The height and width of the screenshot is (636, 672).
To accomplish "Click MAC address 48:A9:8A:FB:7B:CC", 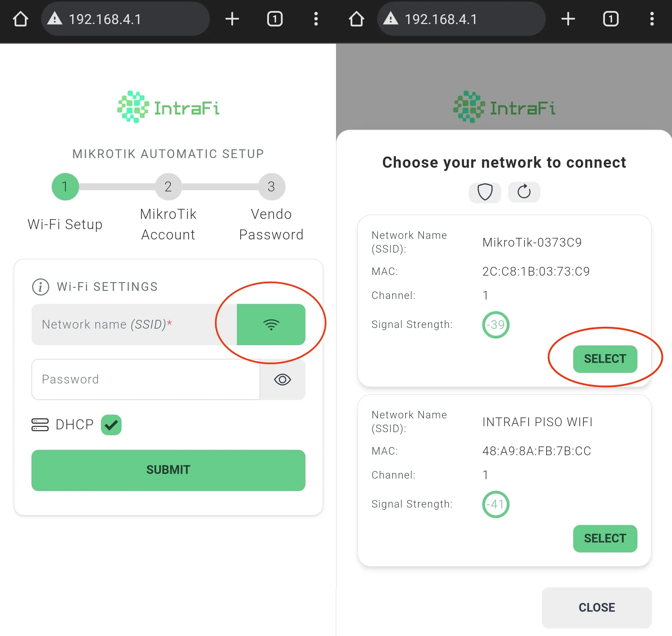I will [537, 451].
